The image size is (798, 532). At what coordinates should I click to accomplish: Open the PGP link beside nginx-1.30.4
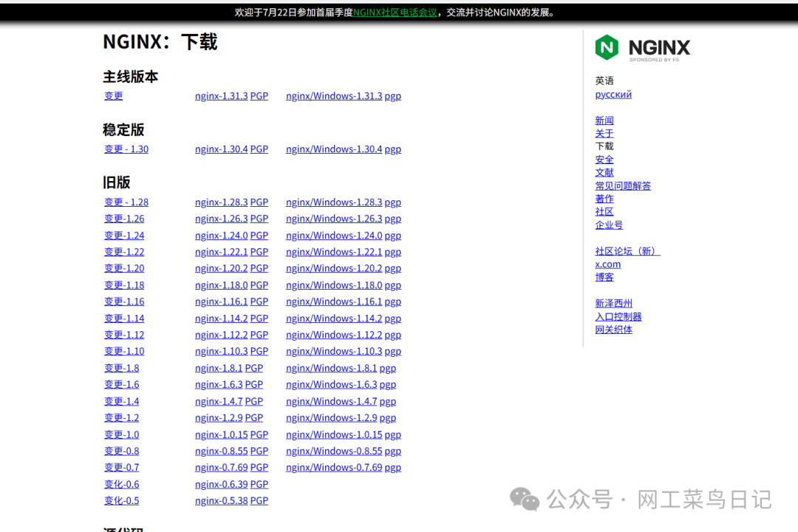pyautogui.click(x=259, y=149)
